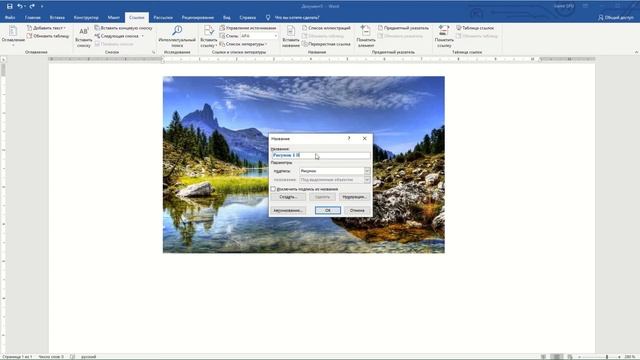The image size is (640, 360).
Task: Click the Redo arrow icon
Action: (32, 6)
